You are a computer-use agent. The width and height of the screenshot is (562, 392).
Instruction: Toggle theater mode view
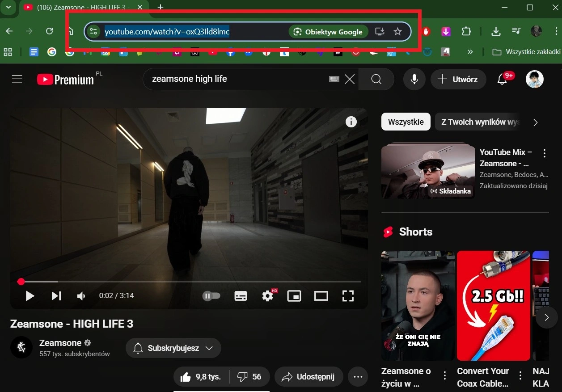pos(321,296)
